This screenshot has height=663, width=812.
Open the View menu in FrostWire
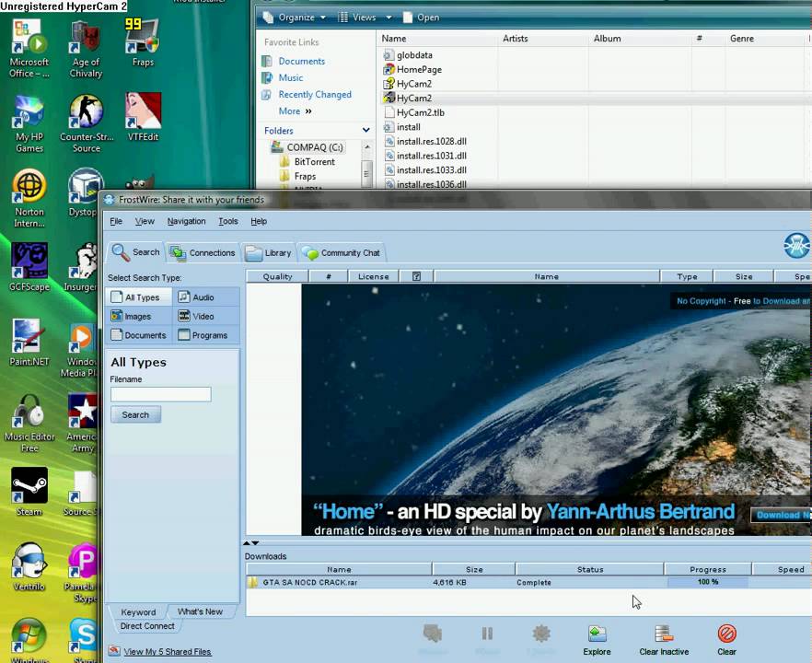click(145, 221)
